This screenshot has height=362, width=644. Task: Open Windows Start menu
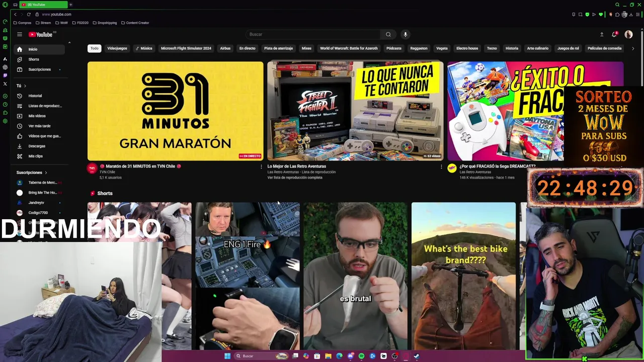click(x=227, y=356)
